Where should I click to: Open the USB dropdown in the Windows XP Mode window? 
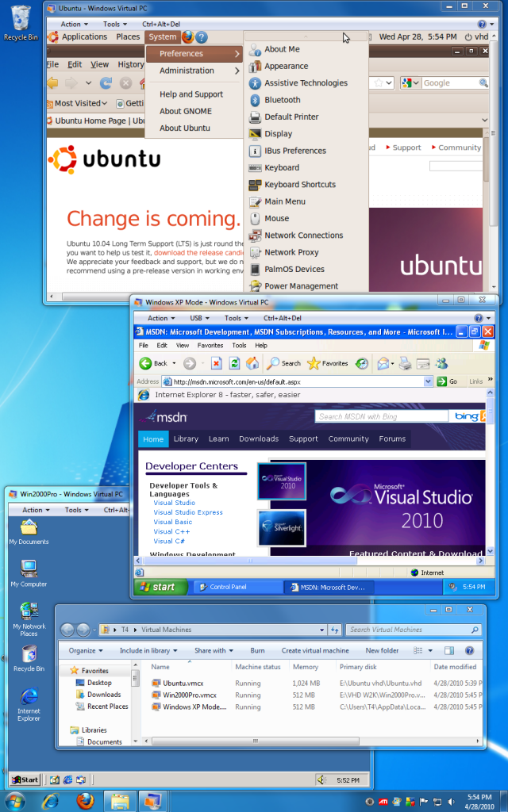point(199,318)
